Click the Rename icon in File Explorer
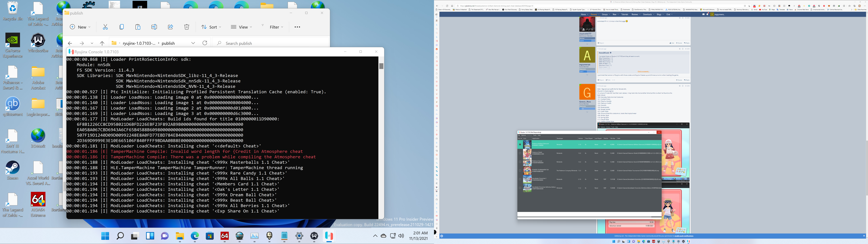868x244 pixels. (x=154, y=27)
